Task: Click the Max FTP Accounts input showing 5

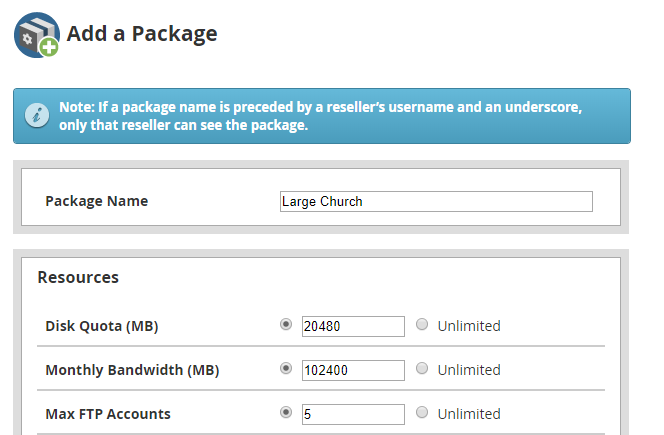Action: 353,414
